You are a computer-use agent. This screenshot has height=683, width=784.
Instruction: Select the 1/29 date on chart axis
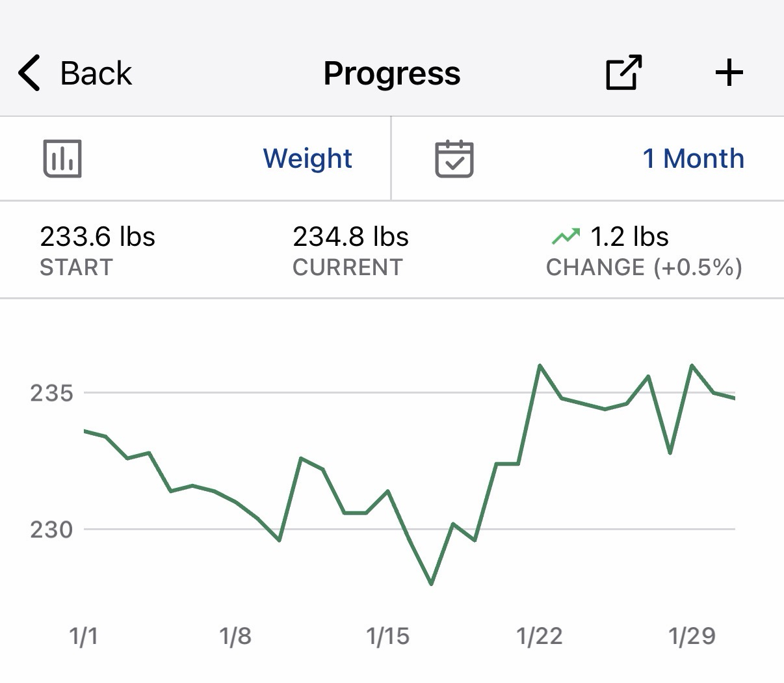click(x=692, y=636)
